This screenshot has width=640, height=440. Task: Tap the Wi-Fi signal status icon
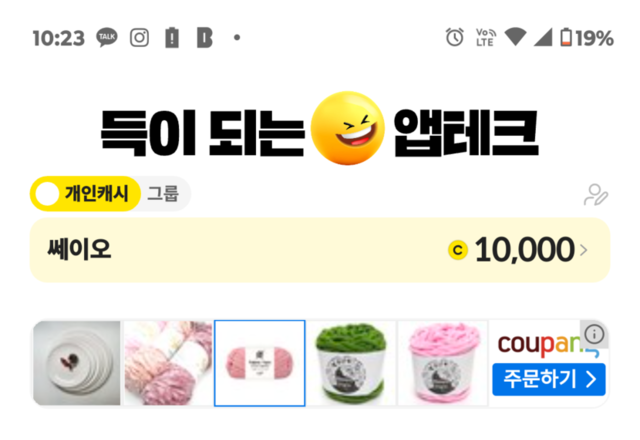[x=516, y=37]
